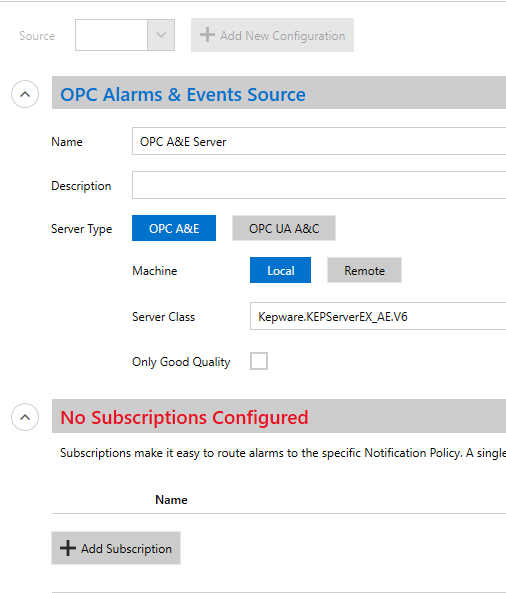Click the Name column header

click(171, 500)
